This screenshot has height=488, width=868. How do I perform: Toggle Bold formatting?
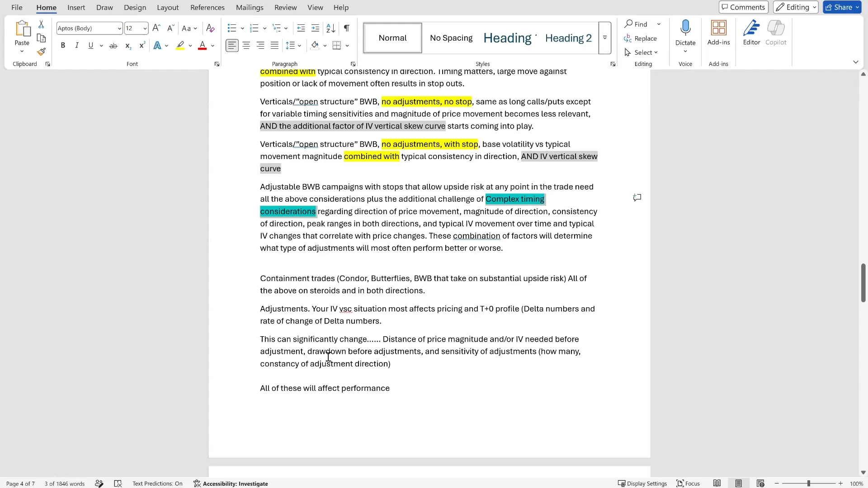coord(63,46)
